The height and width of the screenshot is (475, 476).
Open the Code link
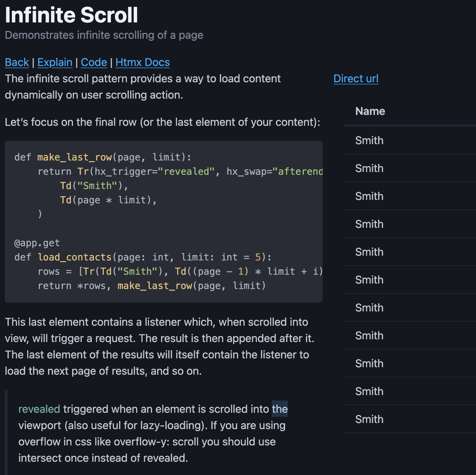pyautogui.click(x=94, y=62)
